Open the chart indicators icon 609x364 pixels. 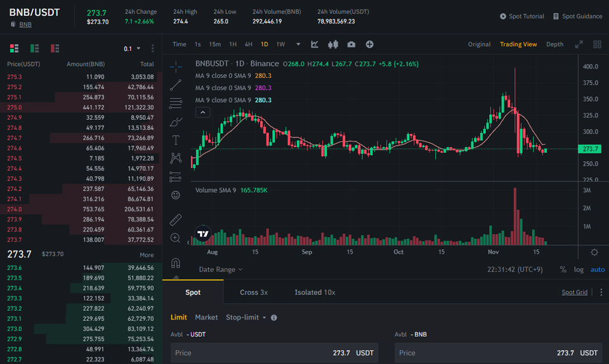(315, 44)
